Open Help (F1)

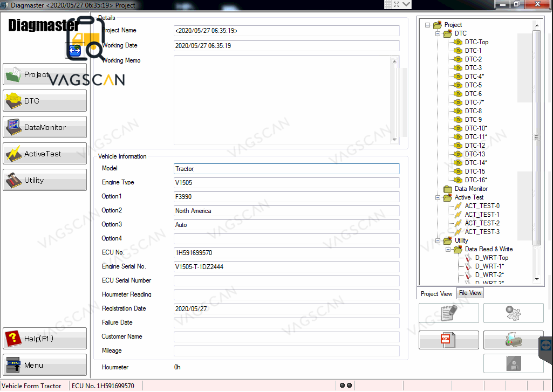[45, 339]
